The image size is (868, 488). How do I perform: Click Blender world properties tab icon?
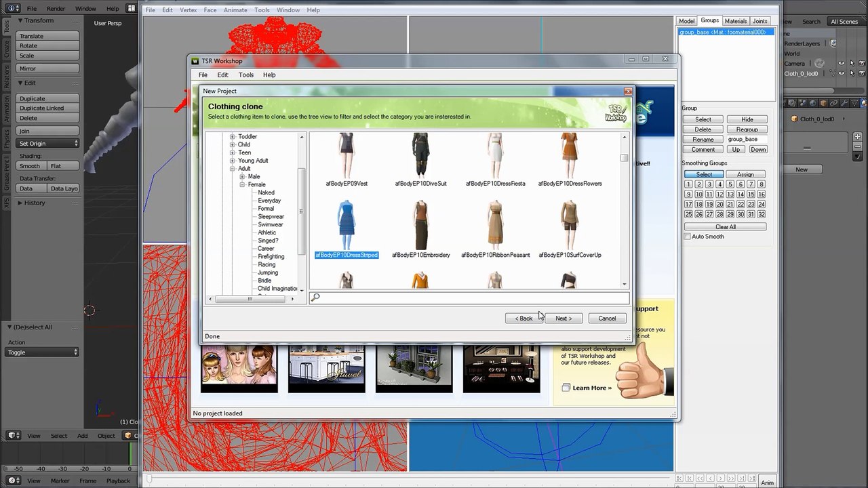coord(812,103)
